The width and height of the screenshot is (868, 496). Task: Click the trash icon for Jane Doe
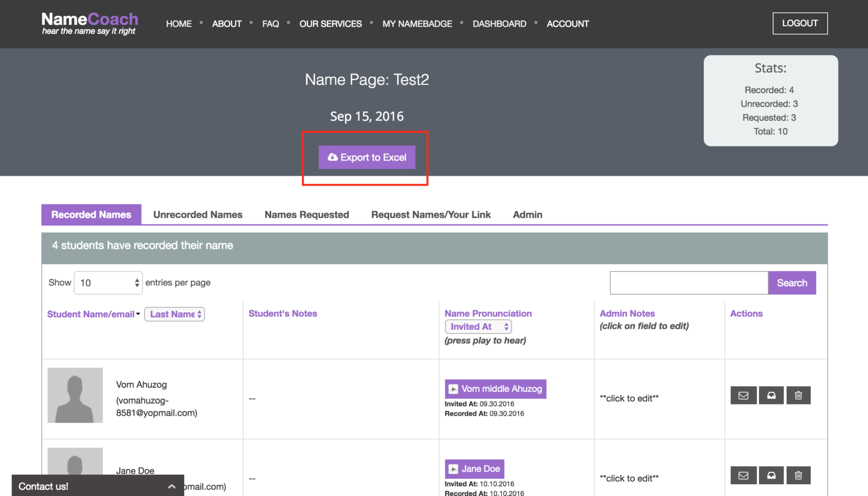(798, 475)
